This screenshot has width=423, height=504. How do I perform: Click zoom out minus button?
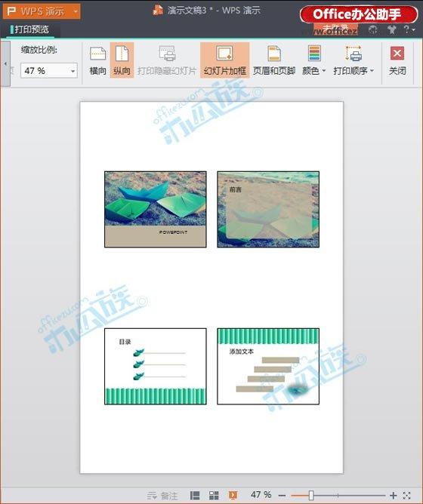point(282,495)
